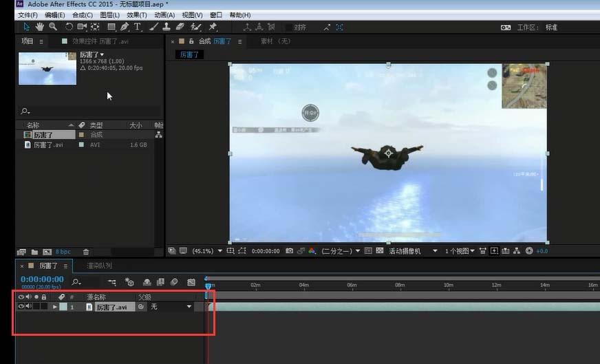This screenshot has width=600, height=364.
Task: Select the Brush tool
Action: (154, 27)
